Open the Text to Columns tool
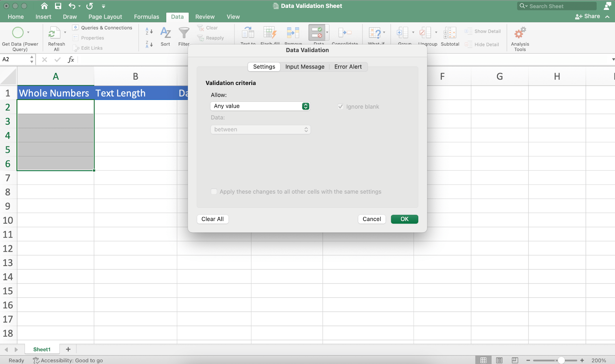The image size is (615, 364). 248,35
